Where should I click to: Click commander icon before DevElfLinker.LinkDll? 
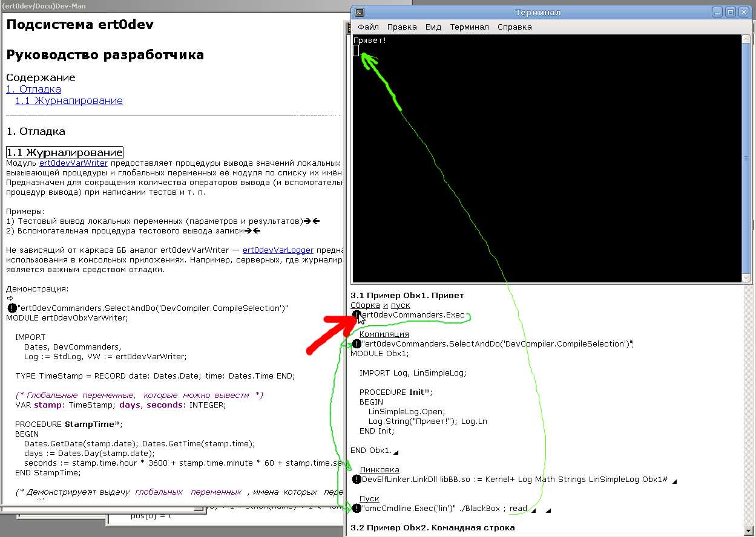[x=357, y=480]
